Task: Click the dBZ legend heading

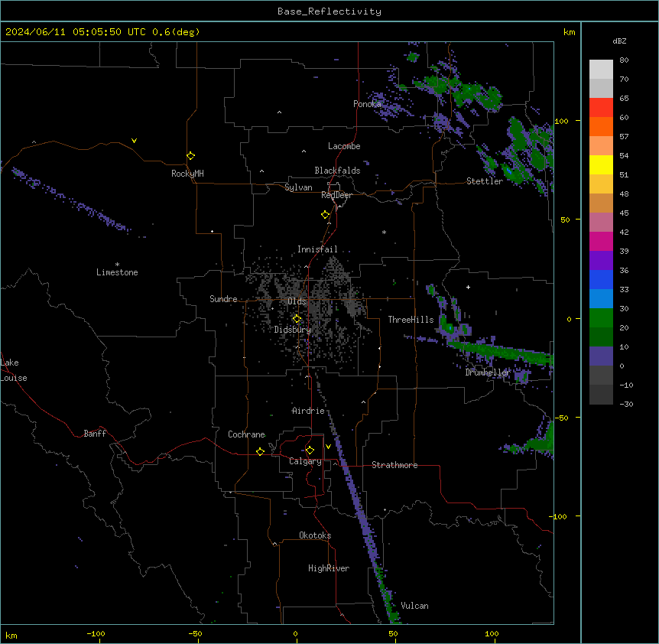Action: coord(619,41)
